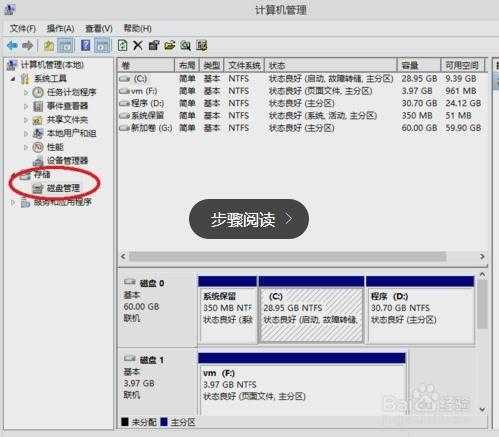Open the 查看(V) menu
The height and width of the screenshot is (437, 499).
click(99, 28)
